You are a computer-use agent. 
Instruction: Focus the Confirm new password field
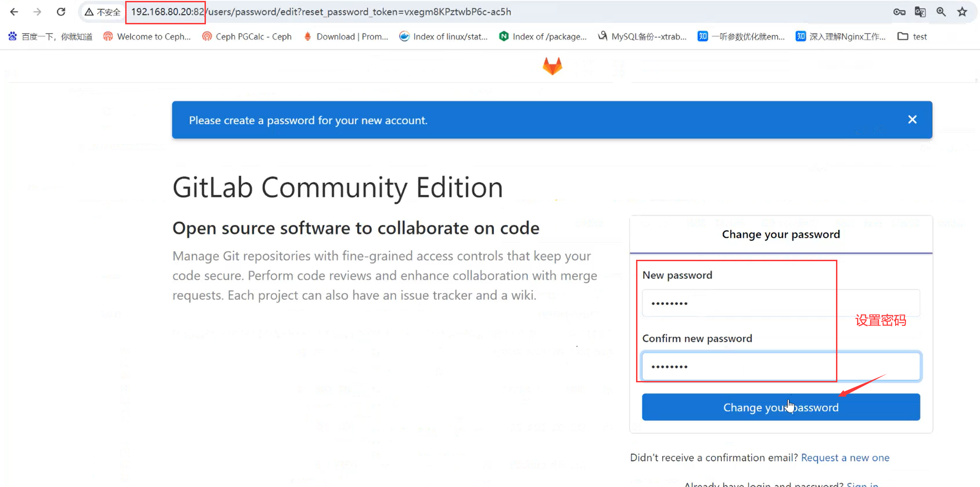tap(781, 366)
